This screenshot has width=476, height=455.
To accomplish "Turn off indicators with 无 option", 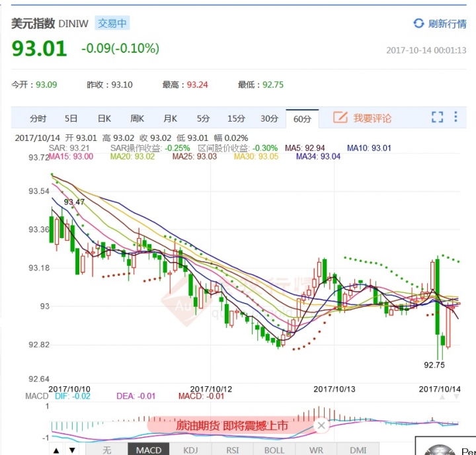I will point(107,450).
